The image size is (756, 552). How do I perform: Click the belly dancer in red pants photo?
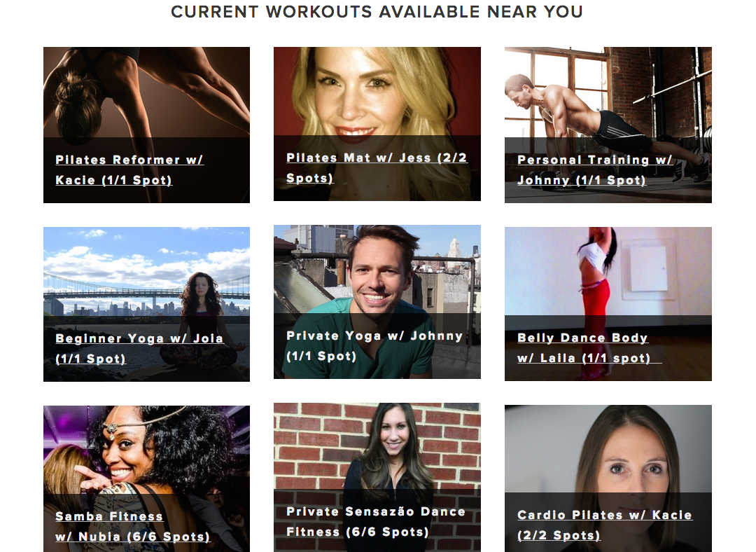click(x=608, y=271)
